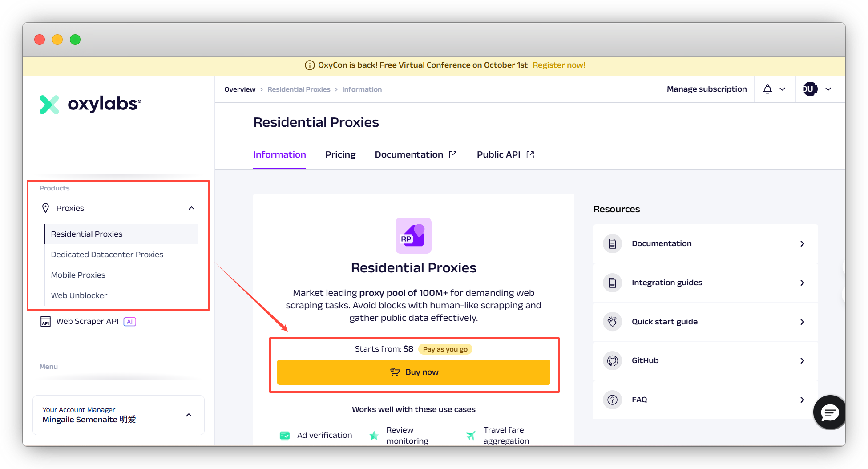Open the Integration guides chevron
This screenshot has height=469, width=868.
point(802,283)
